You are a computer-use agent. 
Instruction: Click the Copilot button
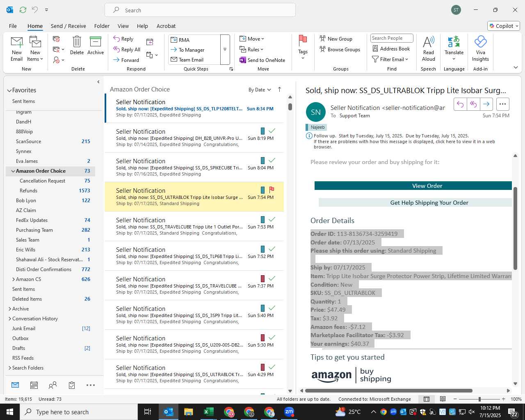[504, 26]
